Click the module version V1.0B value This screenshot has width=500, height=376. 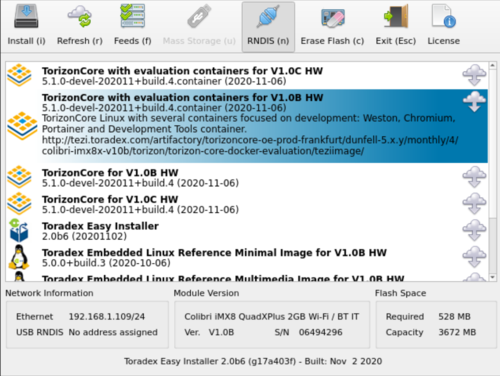pos(221,332)
